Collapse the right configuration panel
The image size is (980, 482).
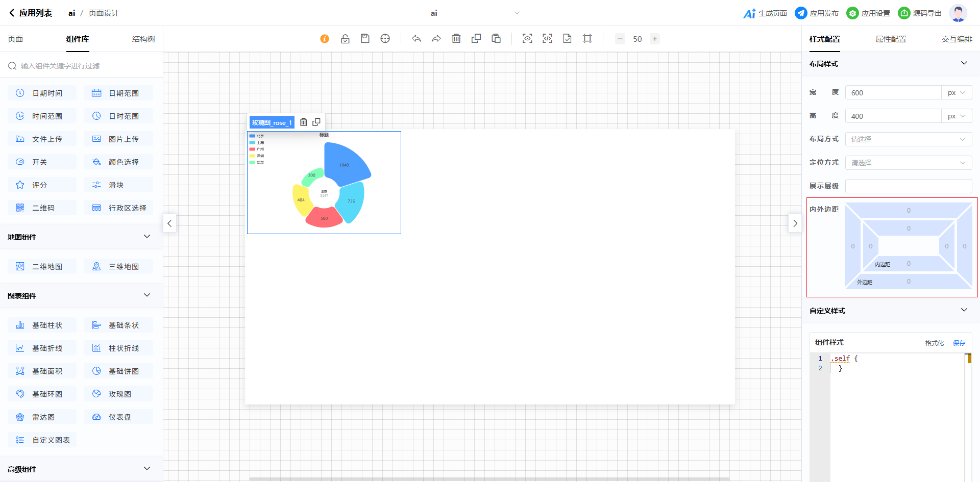coord(795,223)
